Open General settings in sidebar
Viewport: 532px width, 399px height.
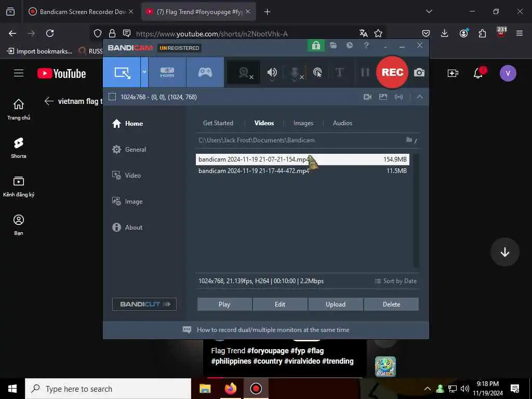(129, 149)
